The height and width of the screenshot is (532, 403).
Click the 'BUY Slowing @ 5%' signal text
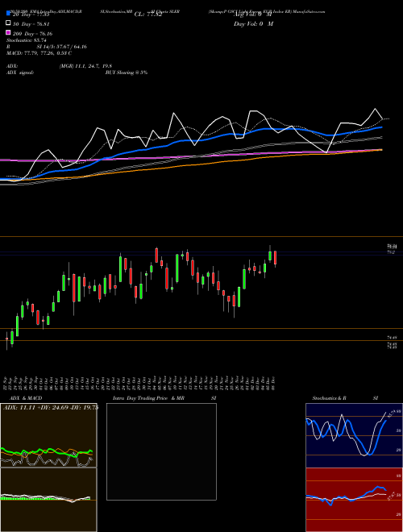pyautogui.click(x=127, y=73)
